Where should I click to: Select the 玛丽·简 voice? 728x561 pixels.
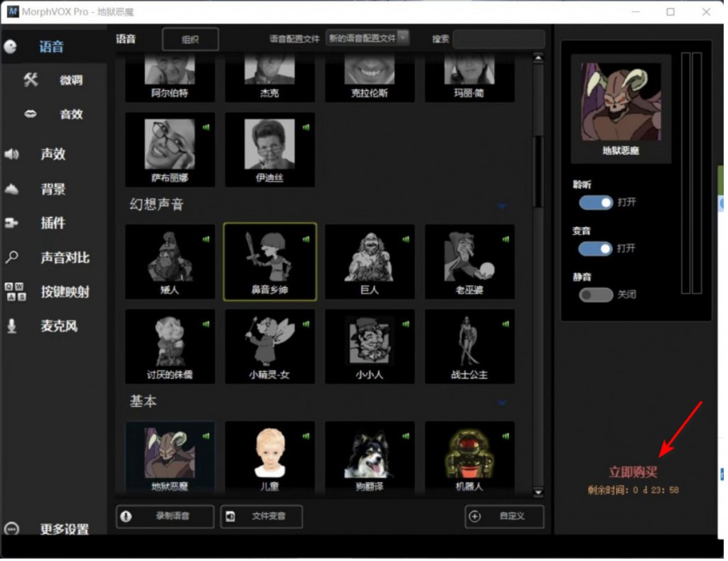click(469, 78)
